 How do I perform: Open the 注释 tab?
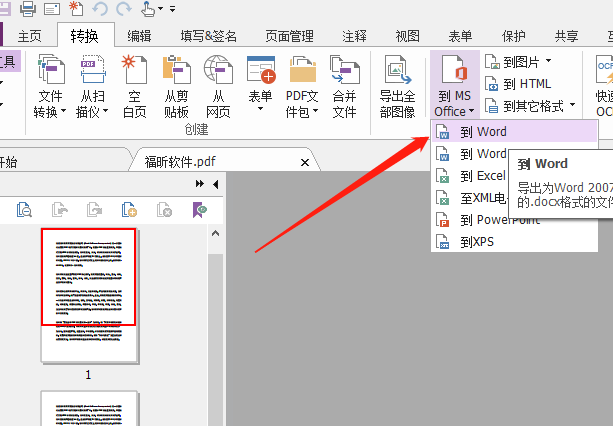[x=354, y=36]
